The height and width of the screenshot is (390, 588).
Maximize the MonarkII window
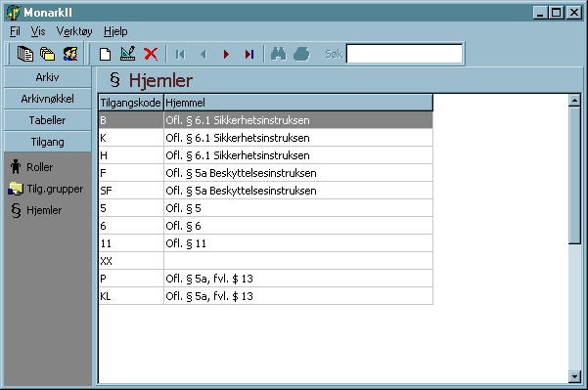(x=556, y=13)
